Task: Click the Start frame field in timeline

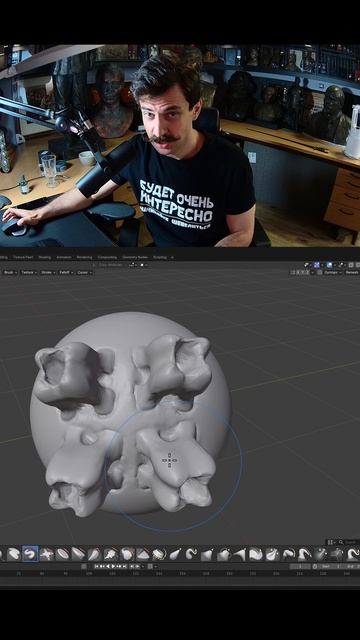Action: coord(331,566)
